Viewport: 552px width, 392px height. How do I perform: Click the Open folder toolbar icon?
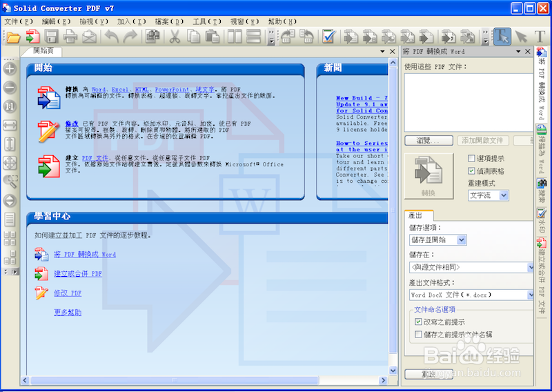[13, 37]
